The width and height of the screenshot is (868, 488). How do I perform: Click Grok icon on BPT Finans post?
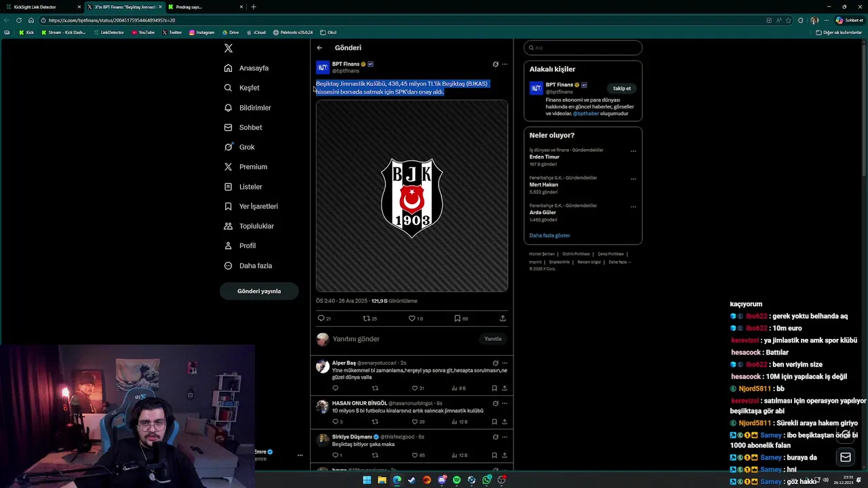point(495,64)
